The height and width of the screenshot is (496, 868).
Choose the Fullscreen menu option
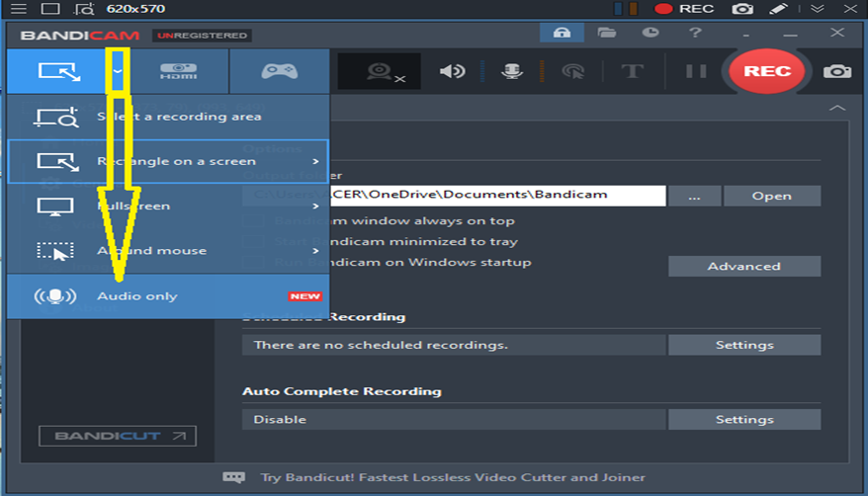click(168, 207)
